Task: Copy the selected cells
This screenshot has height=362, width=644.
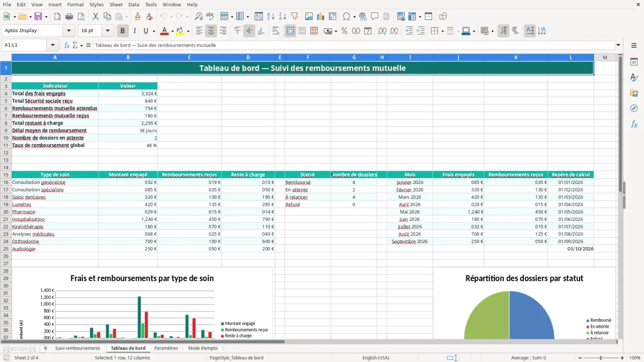Action: coord(107,17)
